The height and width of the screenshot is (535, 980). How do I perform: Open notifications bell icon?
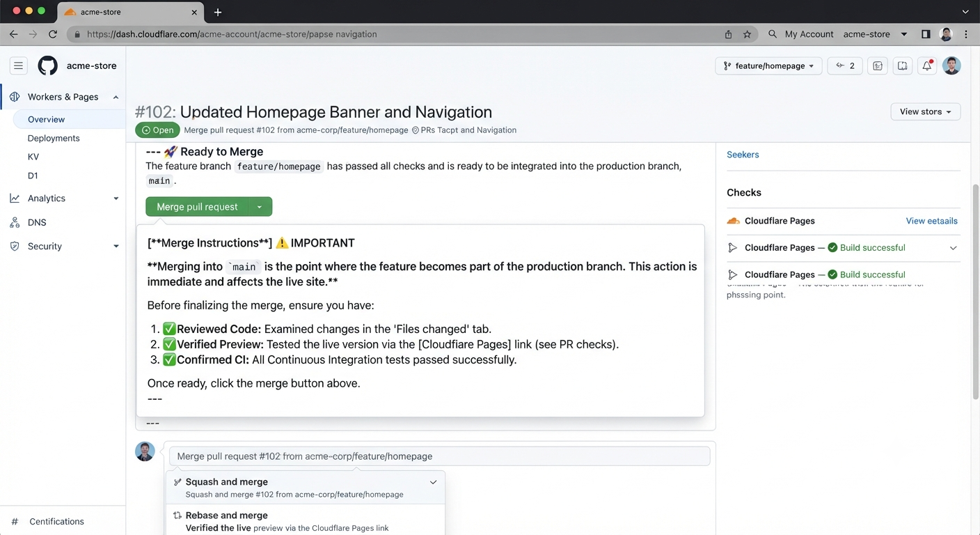pyautogui.click(x=927, y=66)
